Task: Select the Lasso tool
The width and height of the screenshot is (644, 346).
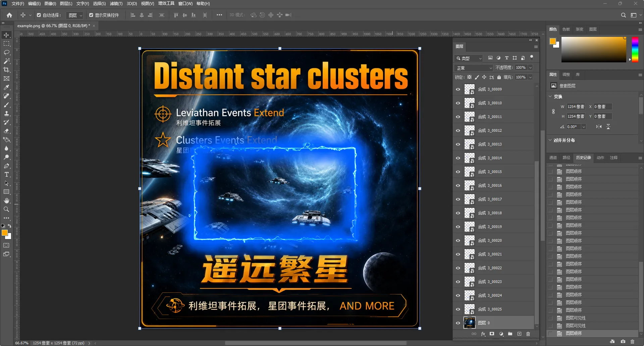Action: 6,52
